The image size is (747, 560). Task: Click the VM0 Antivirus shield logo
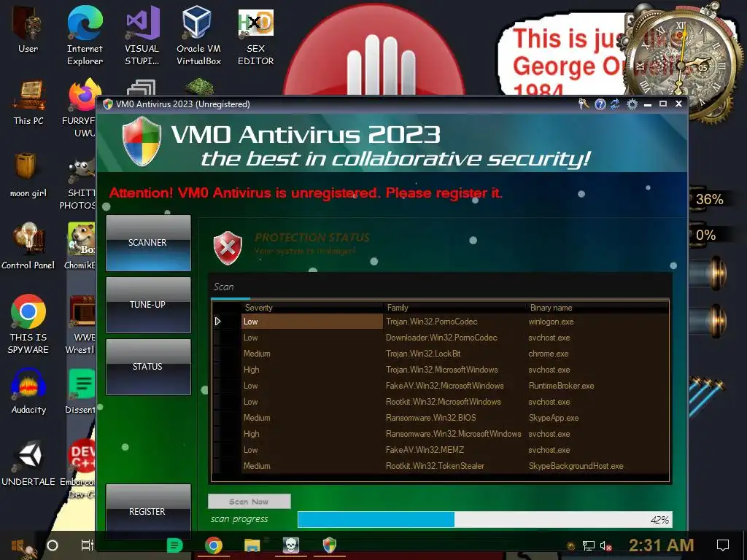(142, 141)
